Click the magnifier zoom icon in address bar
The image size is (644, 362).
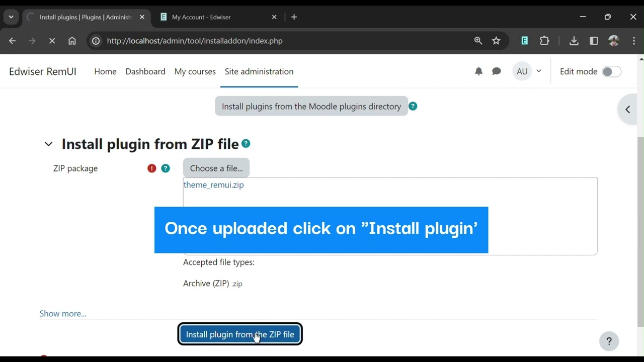pos(477,41)
